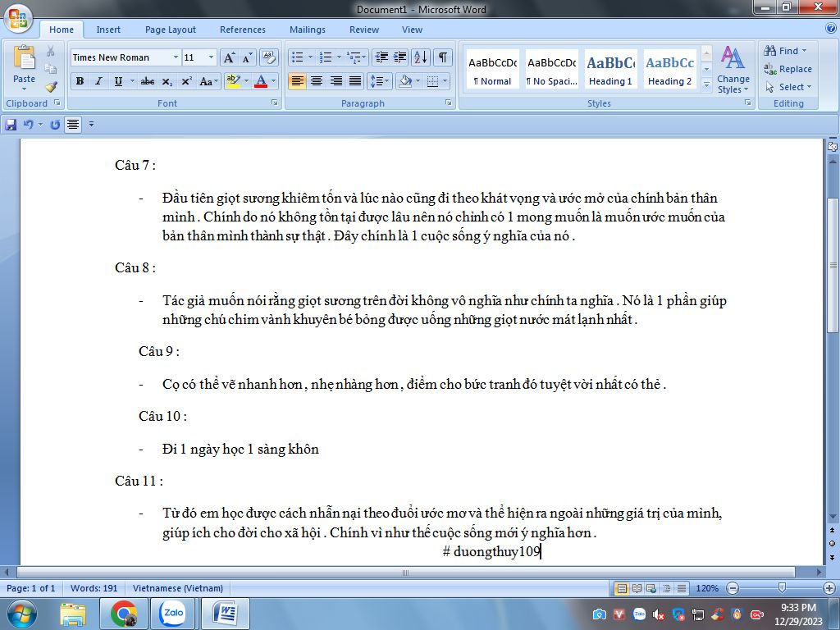Apply superscript x² formatting

[186, 81]
